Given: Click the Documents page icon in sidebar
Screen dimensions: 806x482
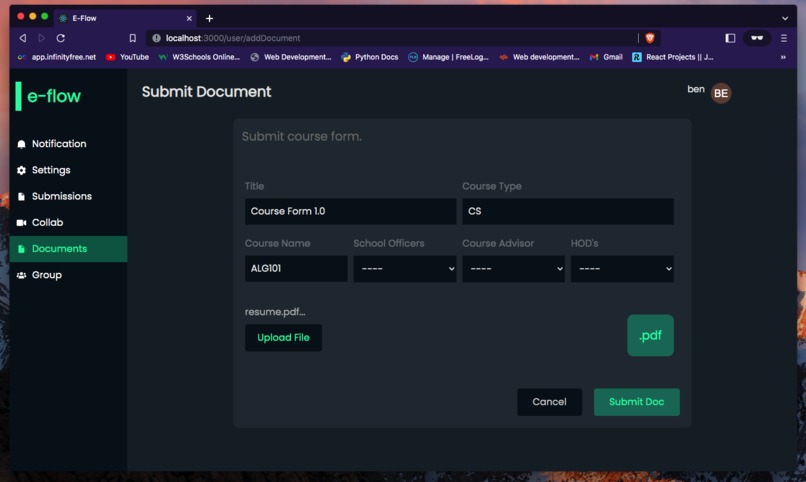Looking at the screenshot, I should [x=21, y=249].
